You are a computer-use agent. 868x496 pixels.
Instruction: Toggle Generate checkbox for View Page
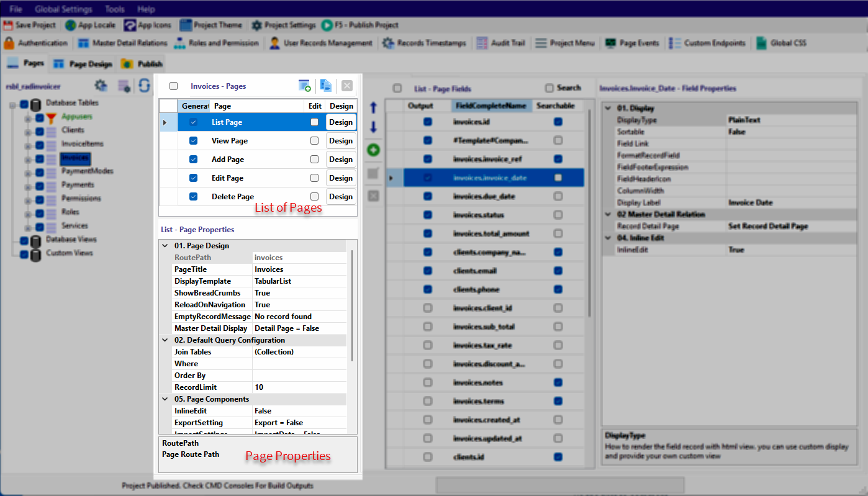pyautogui.click(x=194, y=141)
